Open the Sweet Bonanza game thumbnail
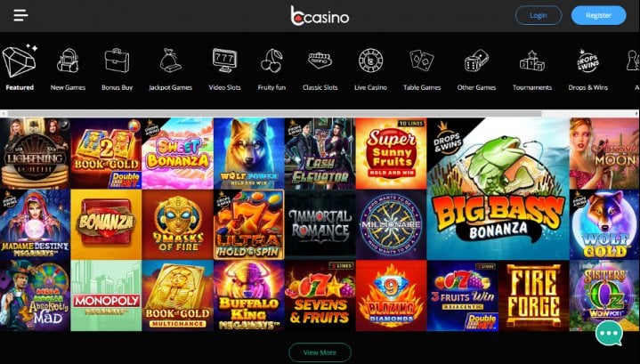Image resolution: width=640 pixels, height=364 pixels. click(177, 153)
